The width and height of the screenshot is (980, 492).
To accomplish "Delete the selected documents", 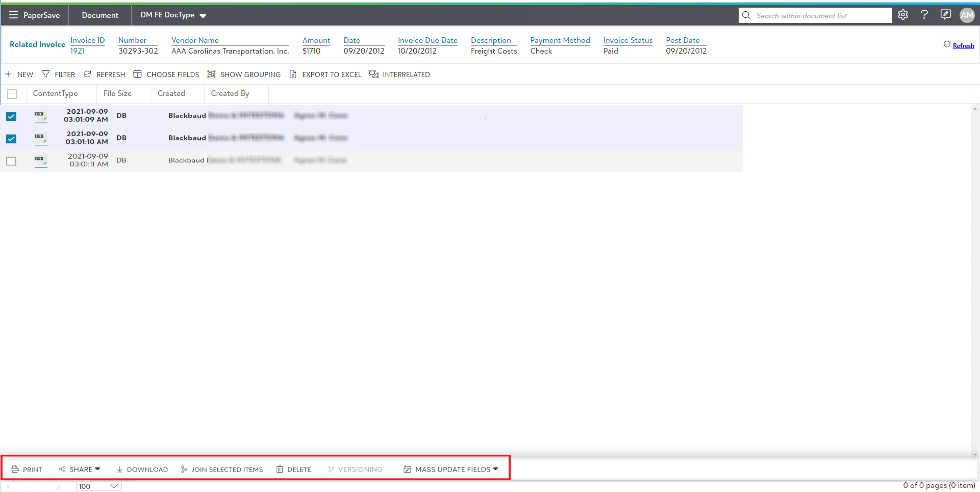I will click(293, 470).
